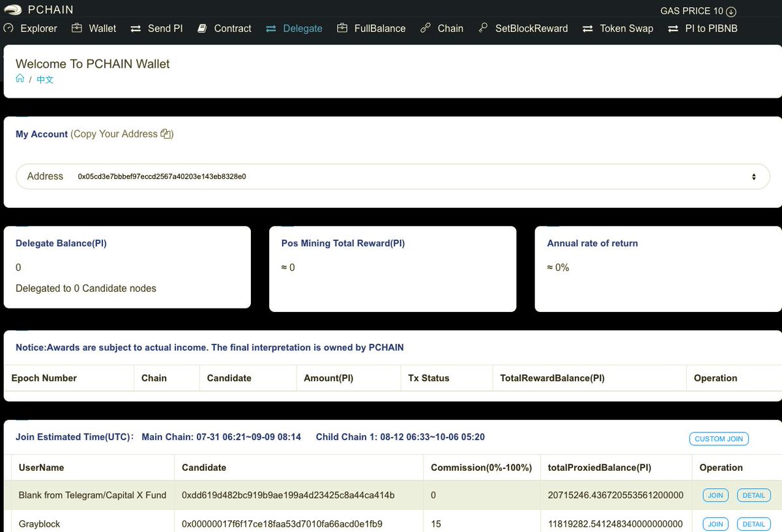Click the PCHAIN logo icon
This screenshot has height=532, width=782.
[12, 10]
